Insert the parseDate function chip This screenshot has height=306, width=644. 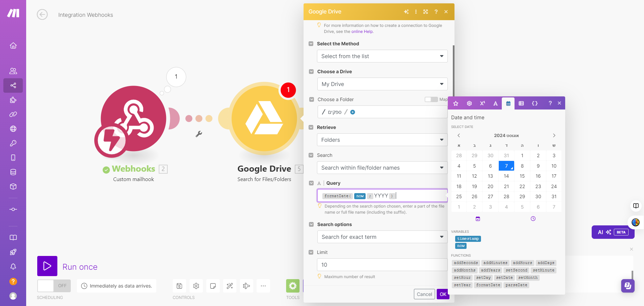click(x=516, y=285)
